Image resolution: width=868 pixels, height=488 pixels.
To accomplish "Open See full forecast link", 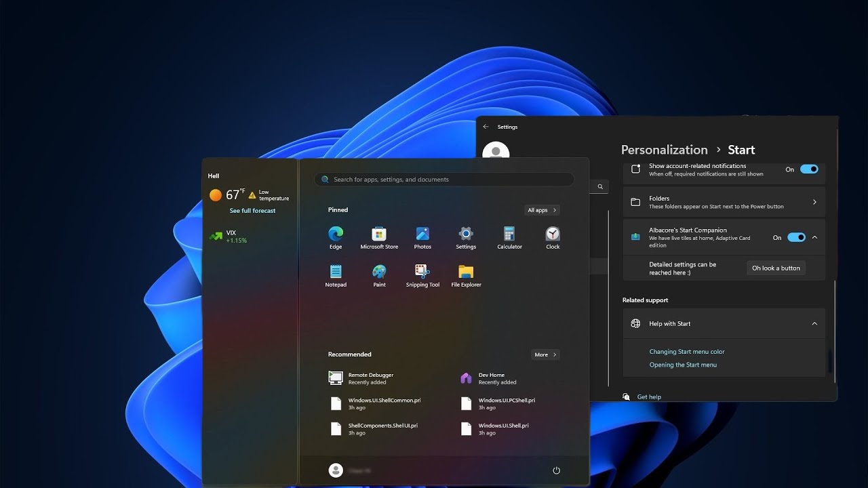I will pyautogui.click(x=252, y=211).
